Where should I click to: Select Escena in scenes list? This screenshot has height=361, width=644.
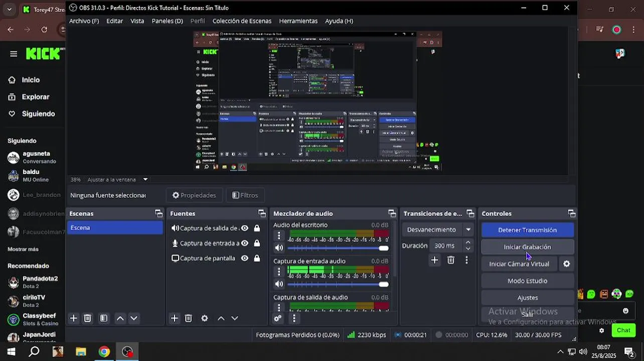115,228
